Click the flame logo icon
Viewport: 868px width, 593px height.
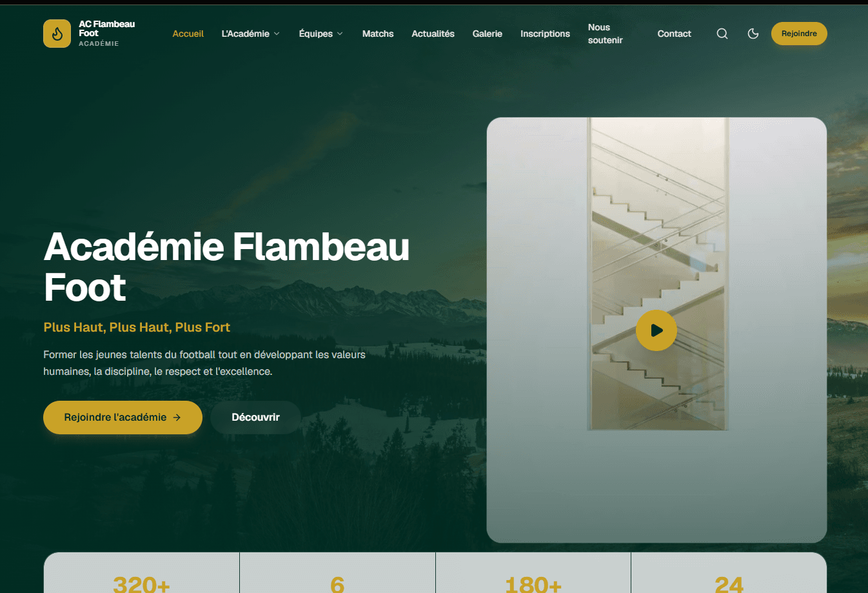coord(57,34)
